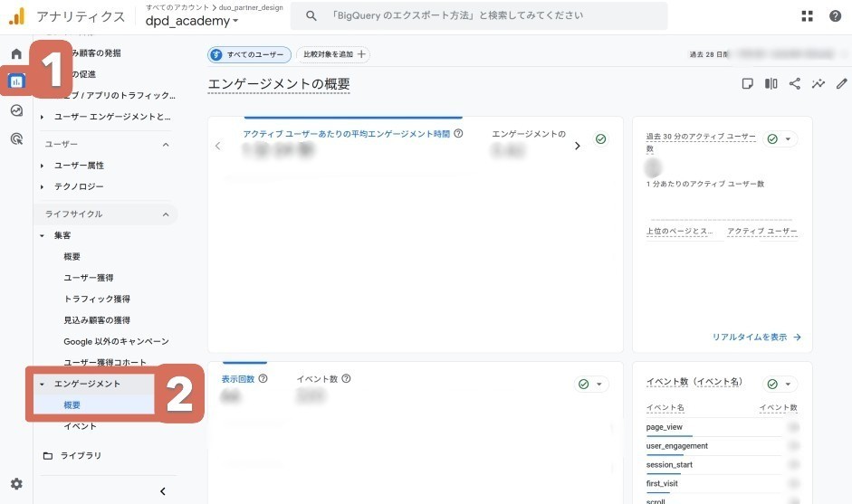Open the comparison edit columns icon
This screenshot has height=504, width=852.
(x=771, y=84)
